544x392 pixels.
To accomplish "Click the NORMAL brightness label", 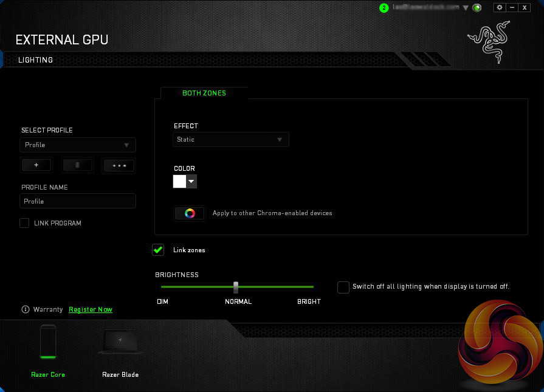I will click(238, 301).
